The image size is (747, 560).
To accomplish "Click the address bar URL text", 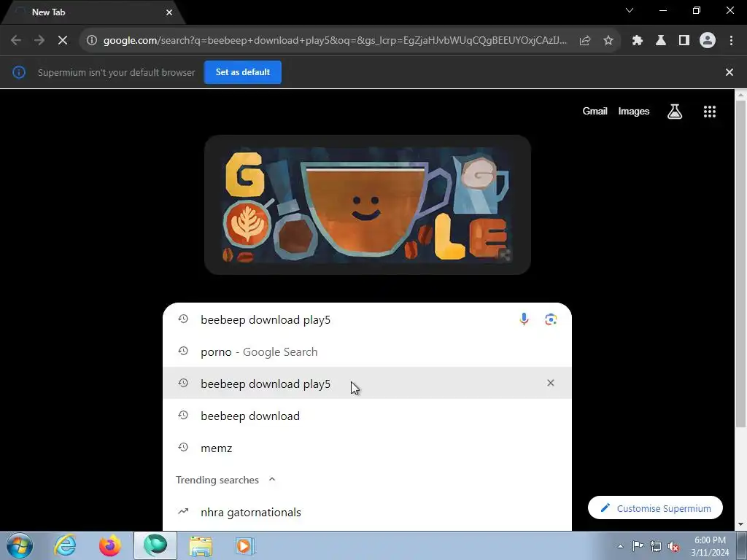I will (335, 41).
